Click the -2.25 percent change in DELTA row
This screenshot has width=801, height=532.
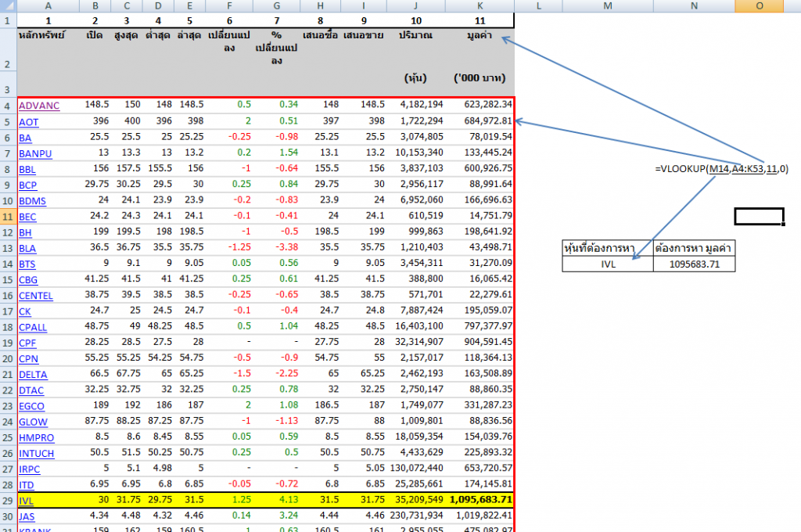[276, 374]
